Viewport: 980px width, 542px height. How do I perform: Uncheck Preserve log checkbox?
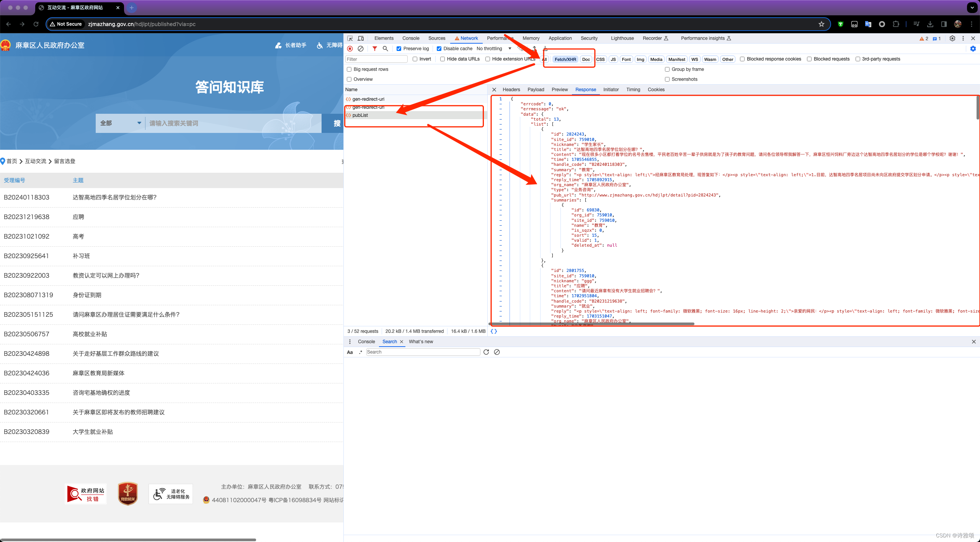point(399,49)
